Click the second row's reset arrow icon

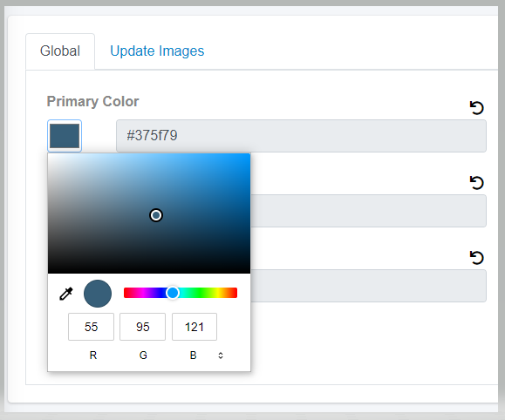[477, 182]
